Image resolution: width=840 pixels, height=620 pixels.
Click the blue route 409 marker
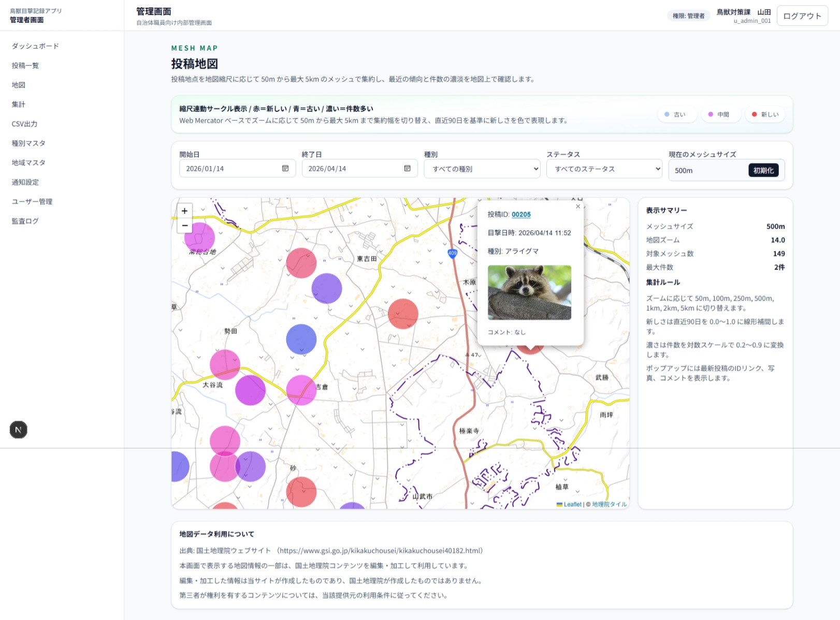click(453, 253)
